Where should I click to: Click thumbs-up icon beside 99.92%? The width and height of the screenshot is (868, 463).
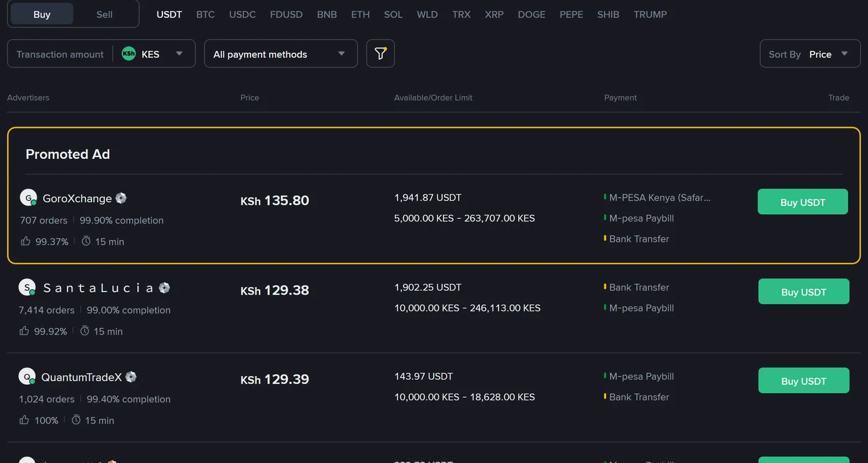click(x=24, y=331)
